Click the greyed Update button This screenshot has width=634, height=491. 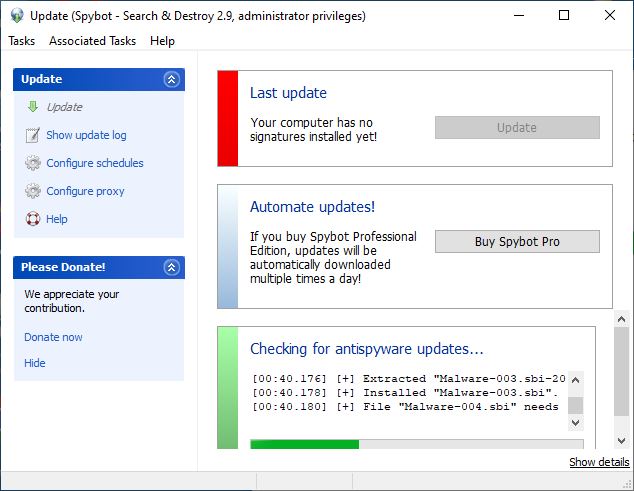point(517,127)
